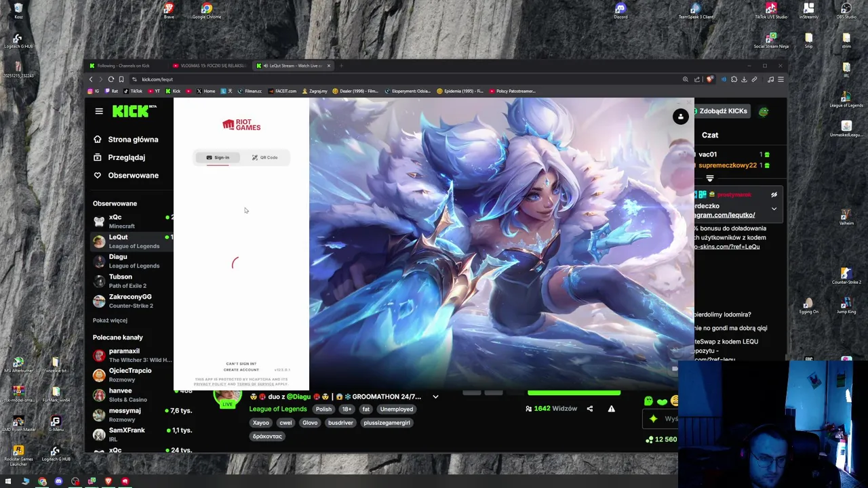The image size is (868, 488).
Task: Open TikTok LIVE Studio desktop shortcut
Action: (x=771, y=11)
